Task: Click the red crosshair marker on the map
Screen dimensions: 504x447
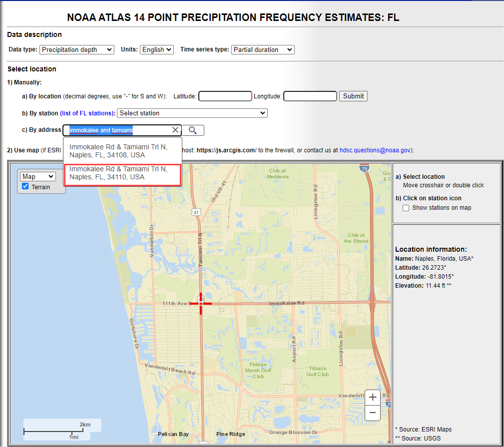Action: point(201,303)
